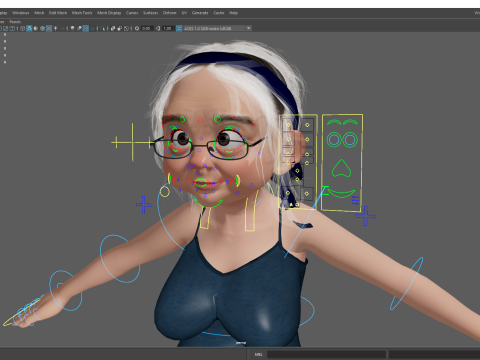
Task: Open the Generate menu
Action: coord(200,13)
